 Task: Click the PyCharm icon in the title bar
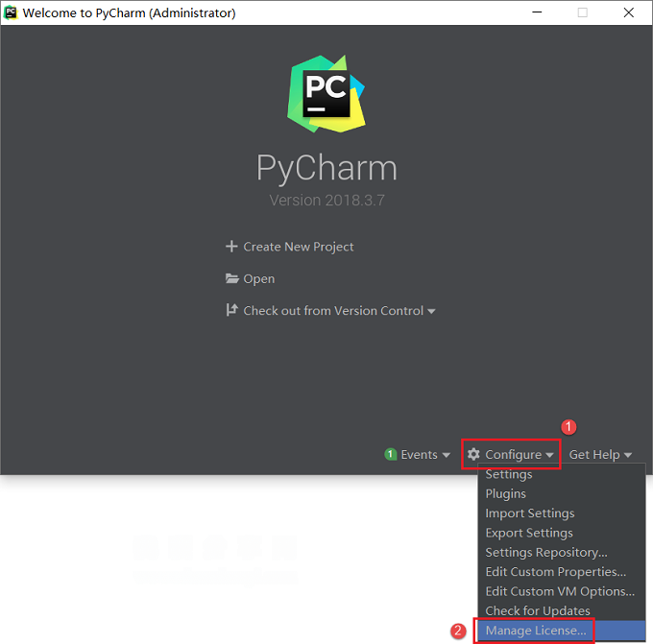(11, 12)
